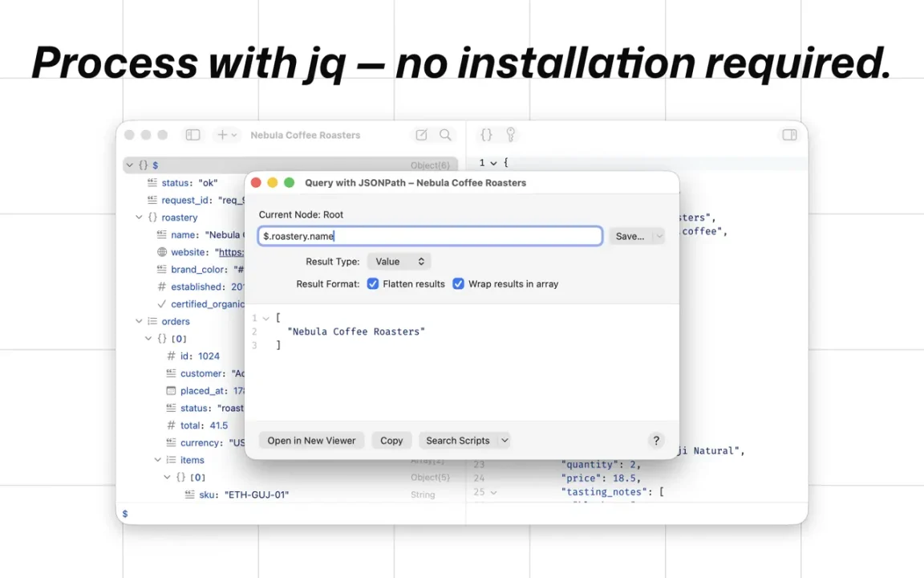
Task: Click the "Nebula Coffee Roasters" result text
Action: (x=356, y=332)
